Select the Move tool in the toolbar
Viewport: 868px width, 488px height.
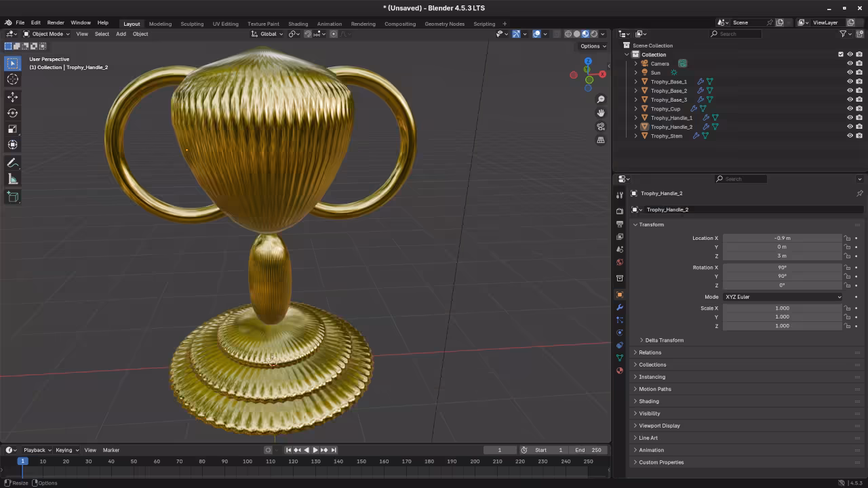point(12,96)
